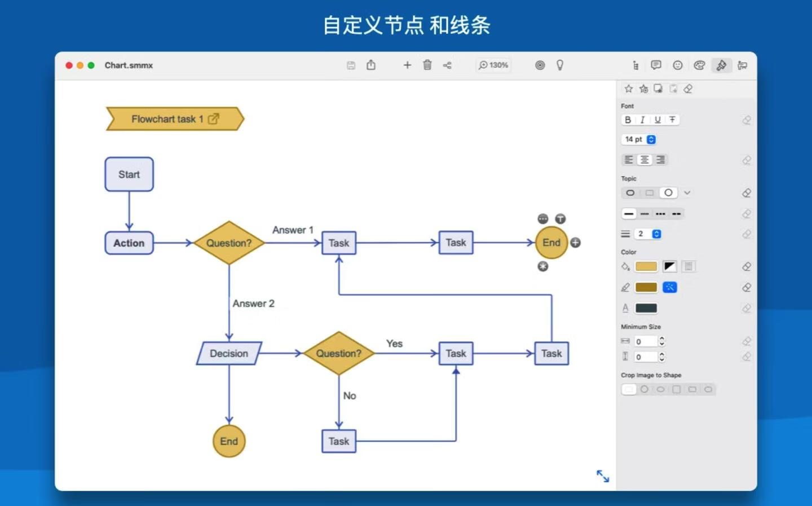Open the gold fill color swatch
This screenshot has width=812, height=506.
point(646,266)
